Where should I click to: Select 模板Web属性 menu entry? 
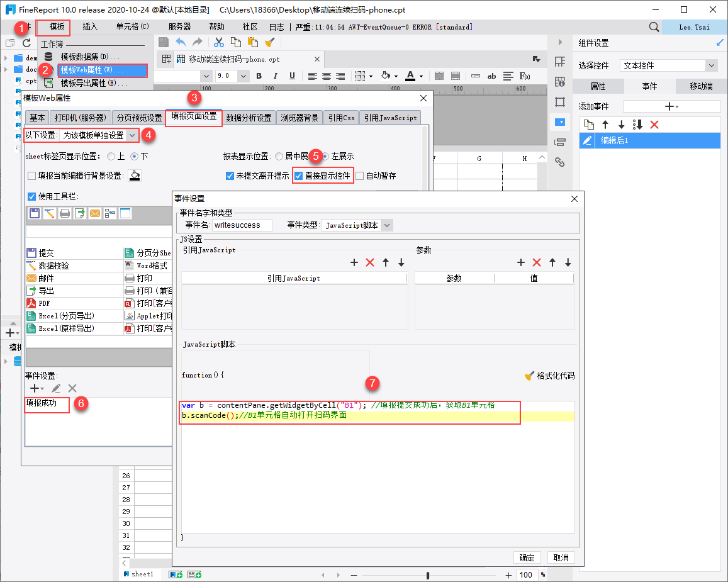point(103,70)
